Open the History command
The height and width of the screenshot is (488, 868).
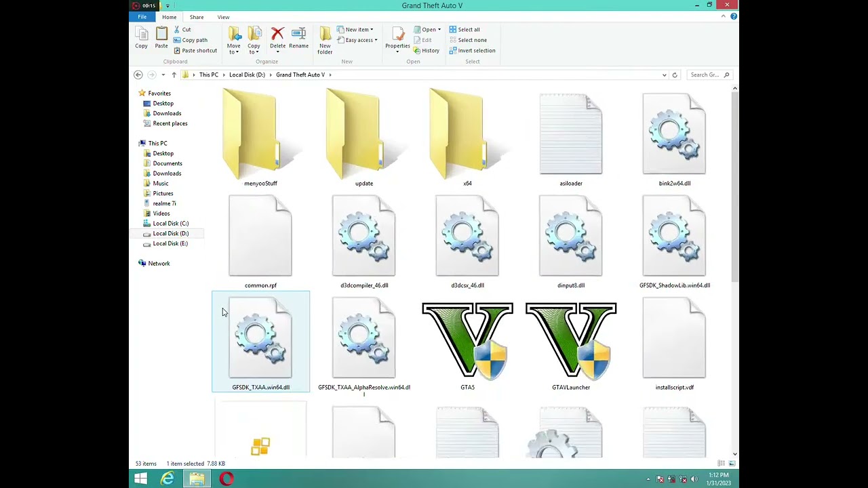tap(426, 51)
